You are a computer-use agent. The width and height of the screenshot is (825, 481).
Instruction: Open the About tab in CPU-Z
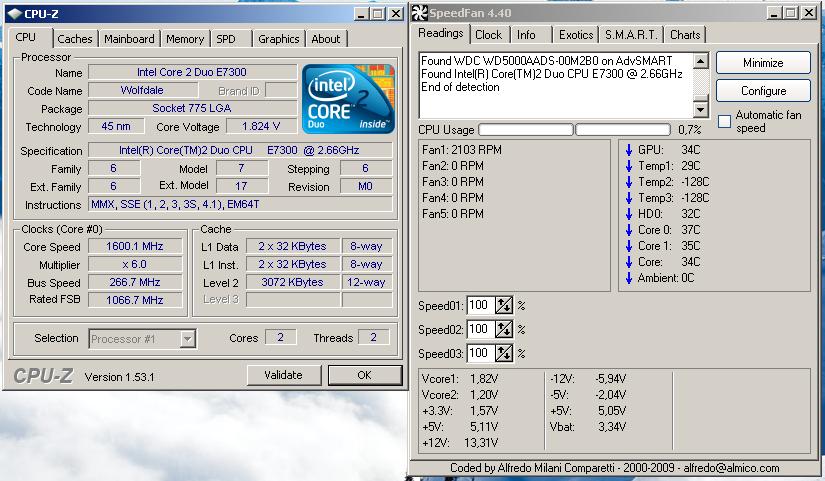(x=326, y=39)
